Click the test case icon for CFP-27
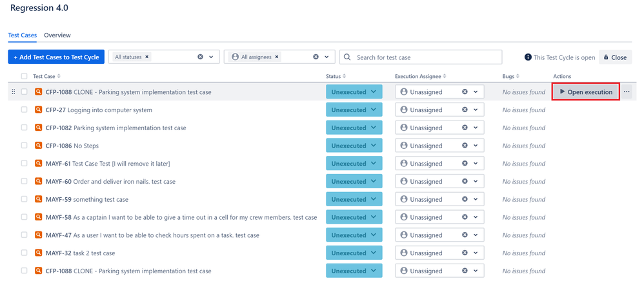 (38, 110)
